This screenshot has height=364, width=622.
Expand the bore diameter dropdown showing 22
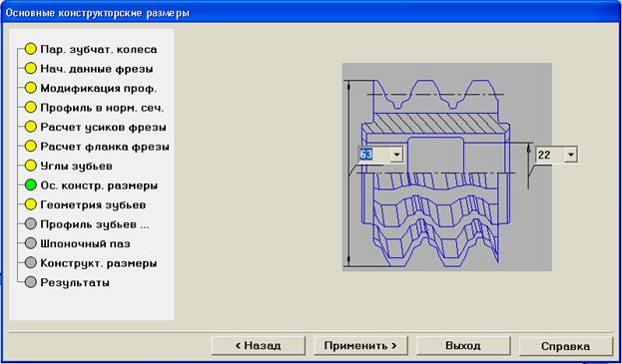click(x=571, y=155)
